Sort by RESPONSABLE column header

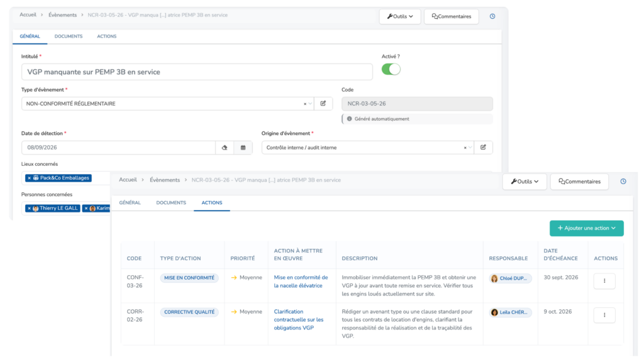[x=508, y=258]
